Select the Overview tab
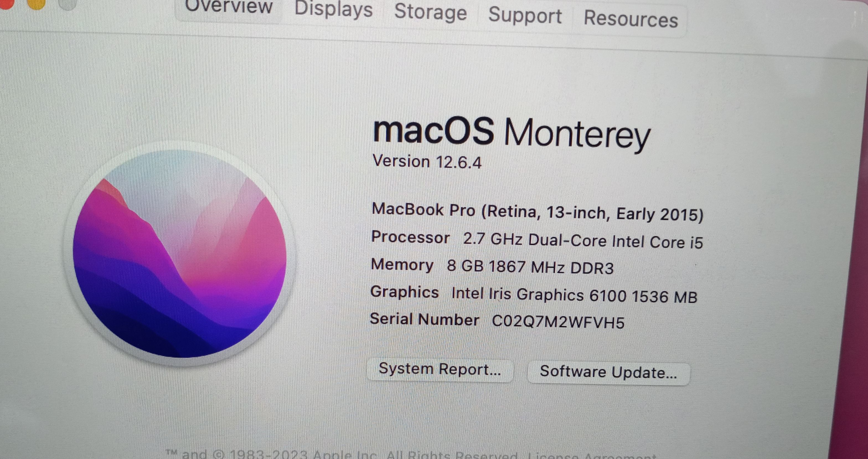 228,6
